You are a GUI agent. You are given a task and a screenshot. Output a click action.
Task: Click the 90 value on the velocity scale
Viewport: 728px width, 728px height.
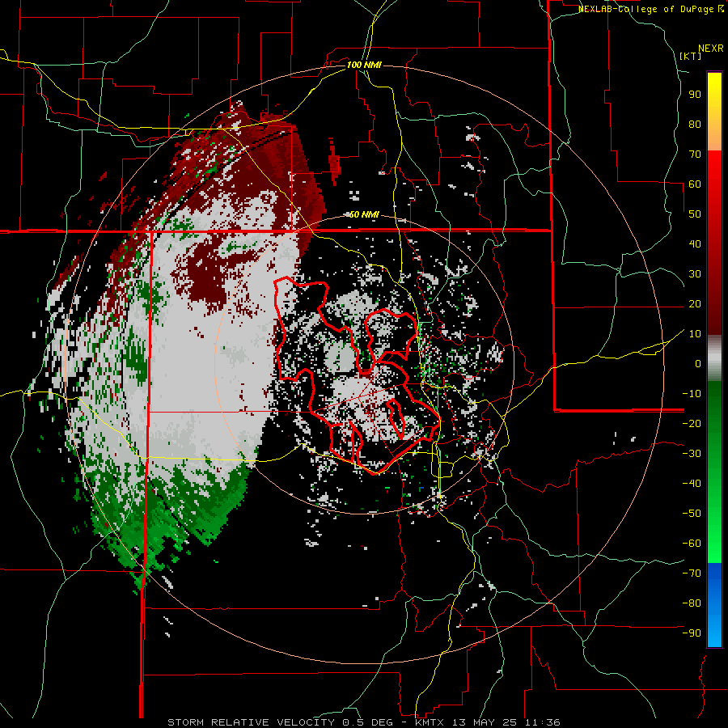(x=695, y=95)
